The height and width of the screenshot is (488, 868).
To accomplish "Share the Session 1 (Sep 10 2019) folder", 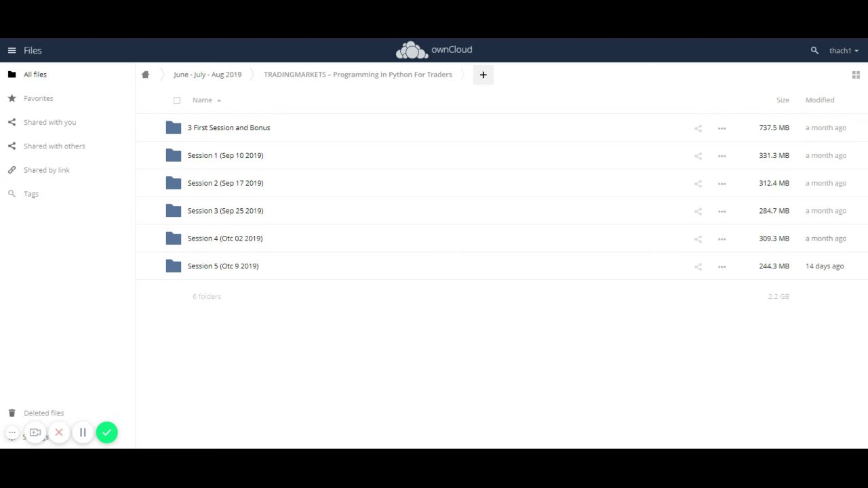I will pyautogui.click(x=698, y=156).
